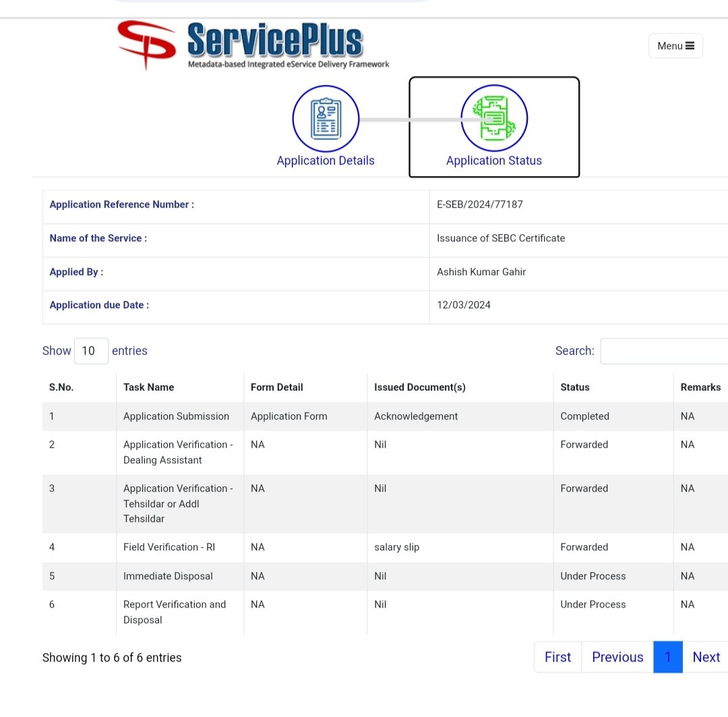The width and height of the screenshot is (728, 717).
Task: Click the ServicePlus logo
Action: click(253, 45)
